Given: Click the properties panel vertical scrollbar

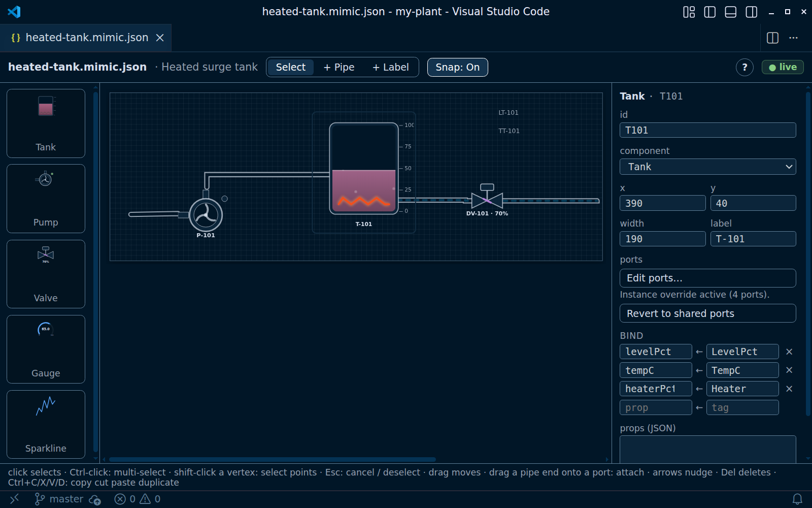Looking at the screenshot, I should tap(808, 254).
